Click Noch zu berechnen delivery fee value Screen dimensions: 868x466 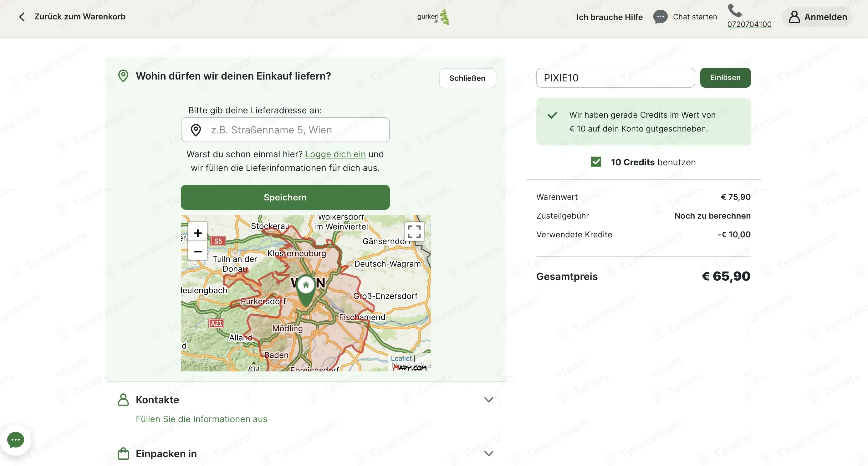pyautogui.click(x=712, y=216)
